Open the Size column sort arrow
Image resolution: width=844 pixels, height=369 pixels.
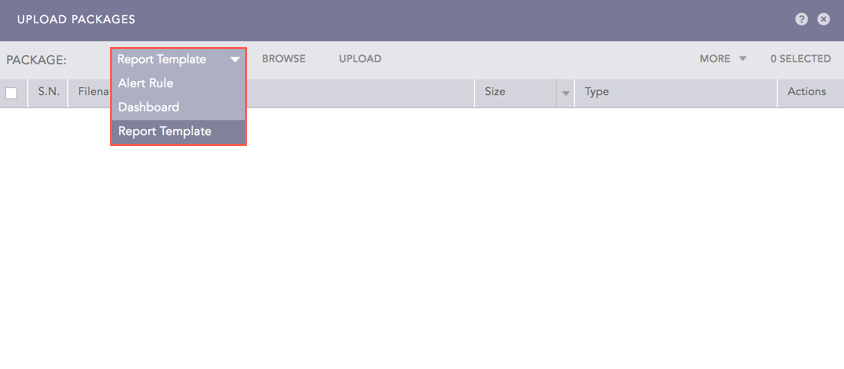coord(565,93)
